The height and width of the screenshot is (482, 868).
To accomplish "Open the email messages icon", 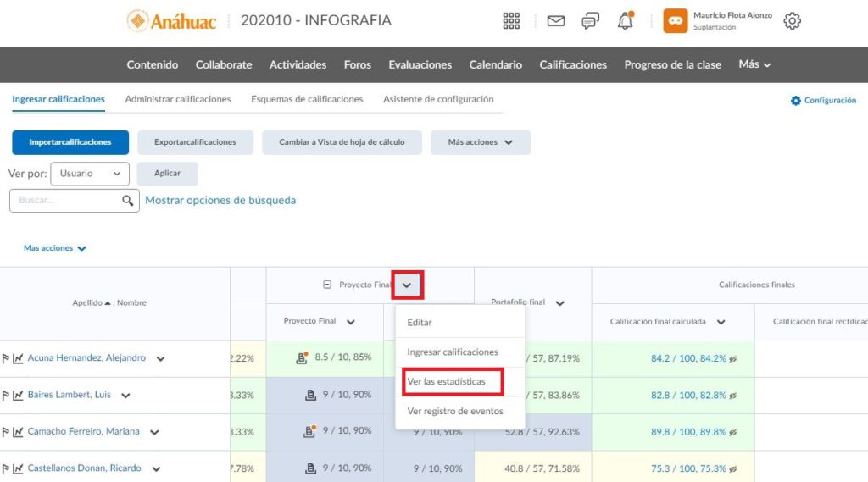I will click(556, 21).
